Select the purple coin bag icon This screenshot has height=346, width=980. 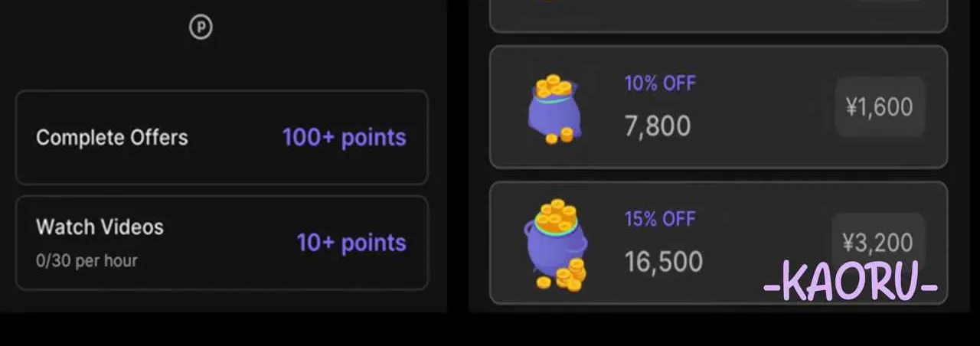point(554,108)
